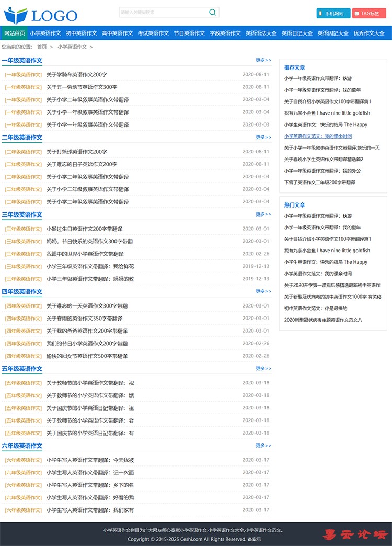The image size is (392, 546).
Task: Open the TAG标签 button
Action: pos(369,13)
